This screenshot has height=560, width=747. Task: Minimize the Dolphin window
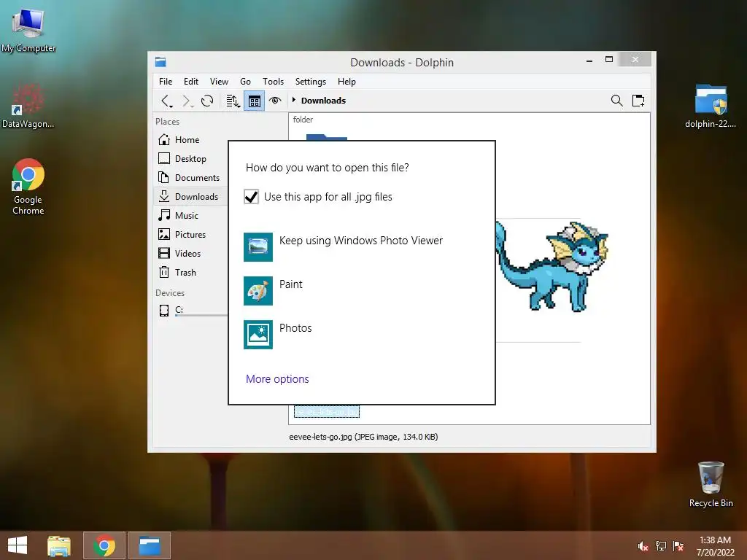click(589, 61)
